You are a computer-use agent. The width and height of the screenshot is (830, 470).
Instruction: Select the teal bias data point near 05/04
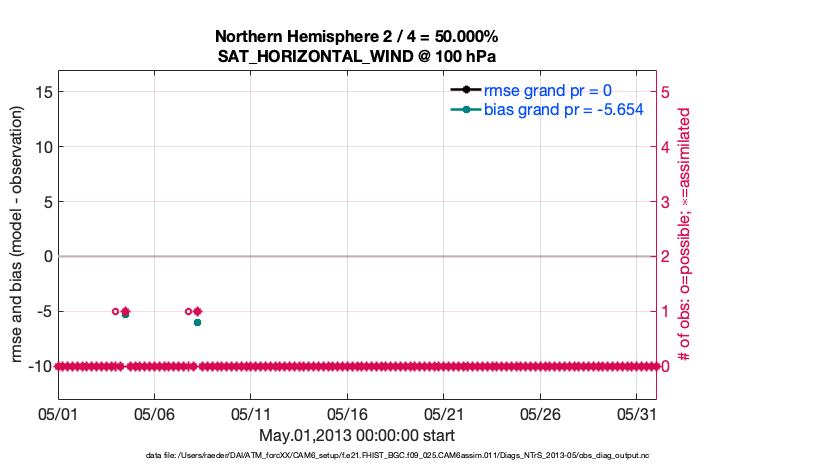pyautogui.click(x=125, y=314)
